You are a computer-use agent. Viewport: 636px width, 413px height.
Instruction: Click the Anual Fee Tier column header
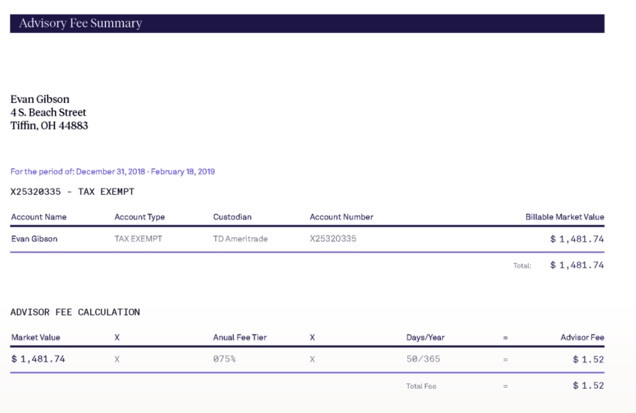[x=241, y=338]
